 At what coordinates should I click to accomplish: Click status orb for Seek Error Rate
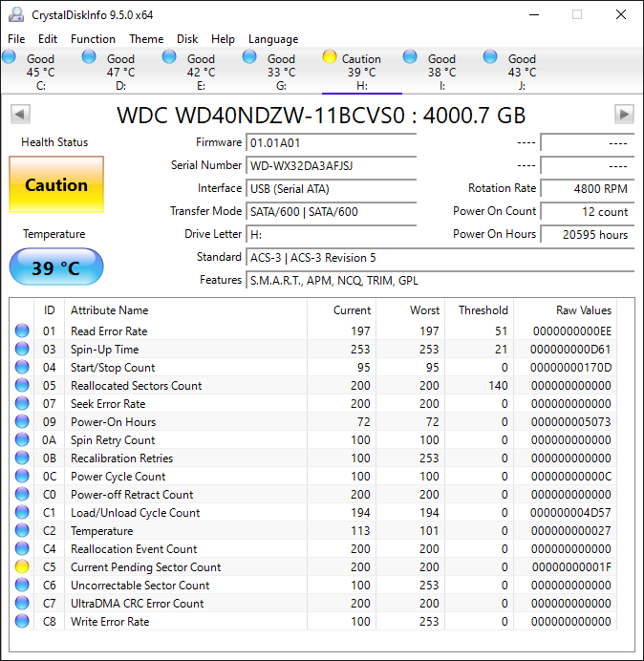click(x=22, y=403)
